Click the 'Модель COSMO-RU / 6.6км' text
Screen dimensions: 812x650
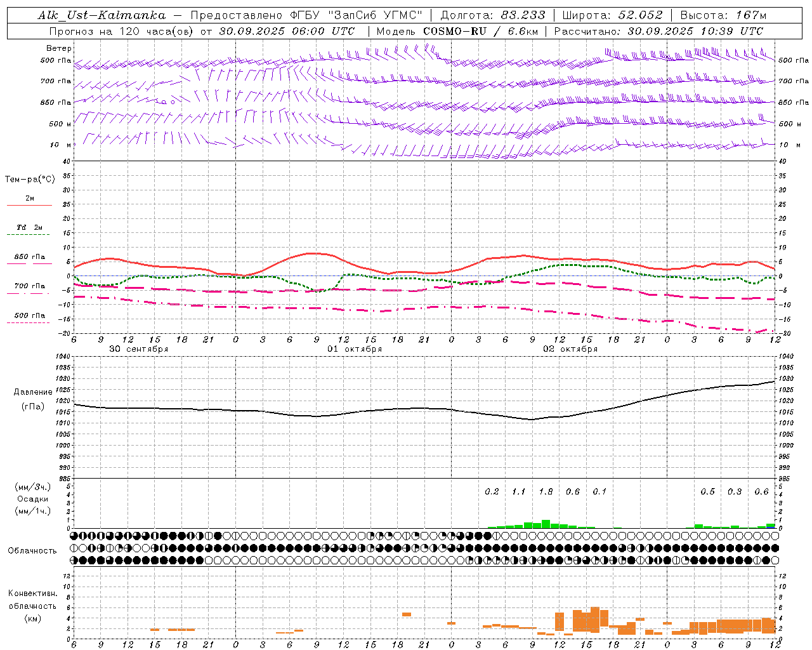tap(458, 31)
